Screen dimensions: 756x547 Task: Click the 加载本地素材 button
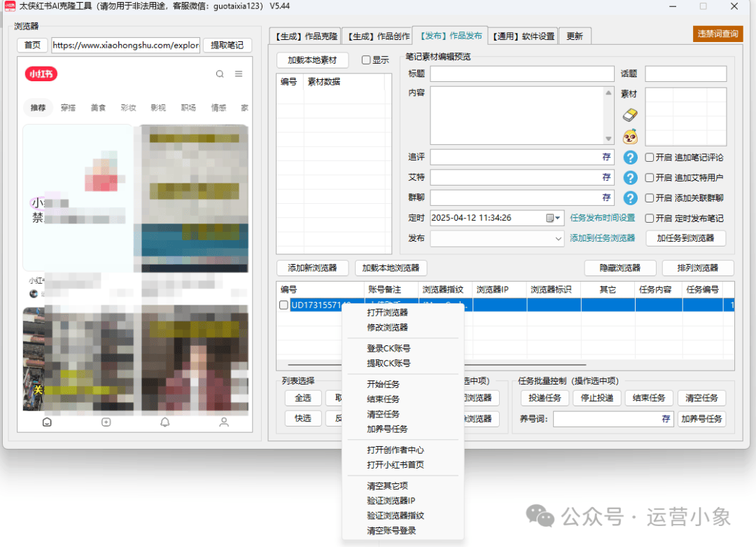(312, 60)
